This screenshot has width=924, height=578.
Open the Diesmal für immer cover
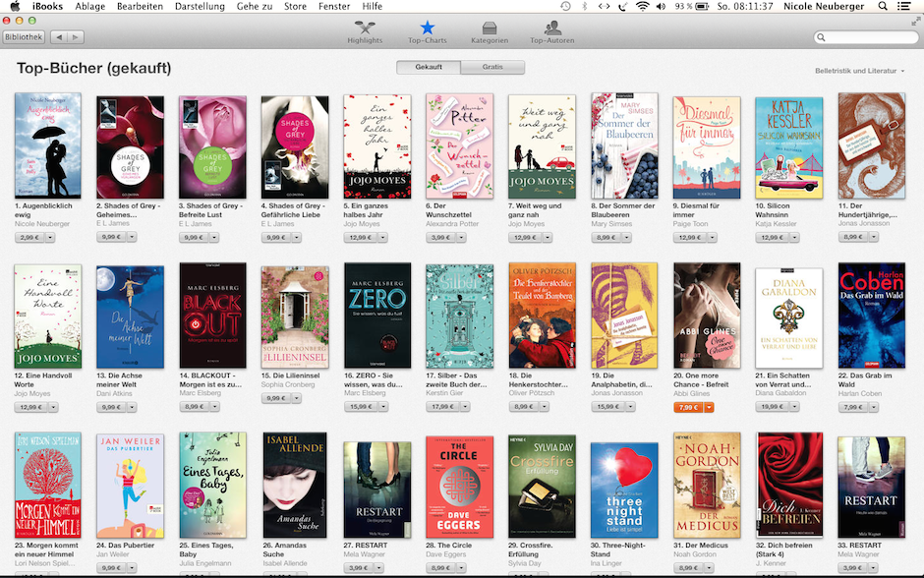(707, 147)
